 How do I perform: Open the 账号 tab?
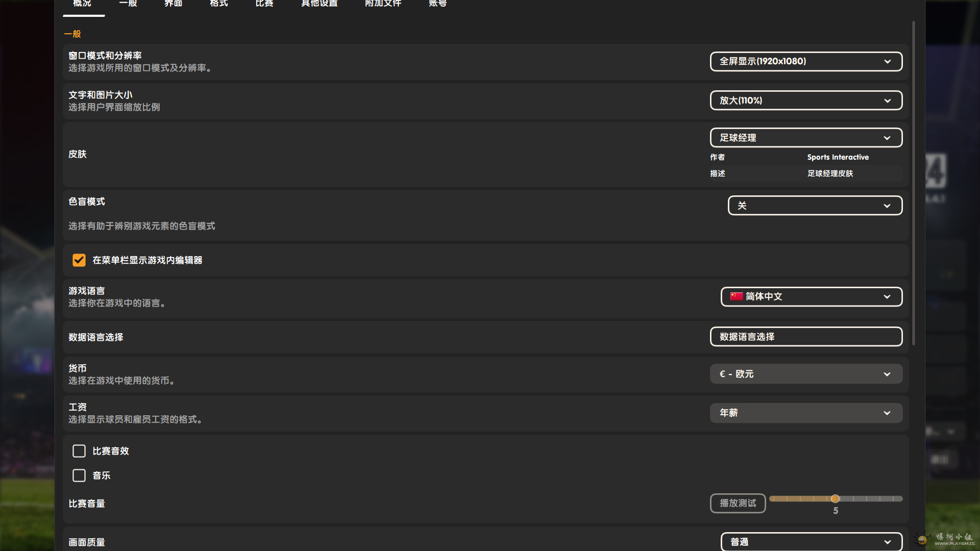tap(437, 4)
